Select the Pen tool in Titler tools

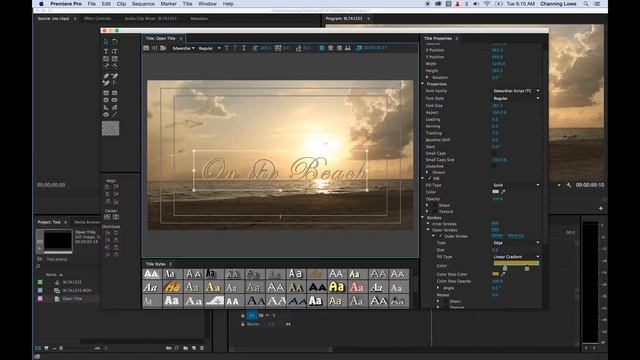pyautogui.click(x=106, y=76)
